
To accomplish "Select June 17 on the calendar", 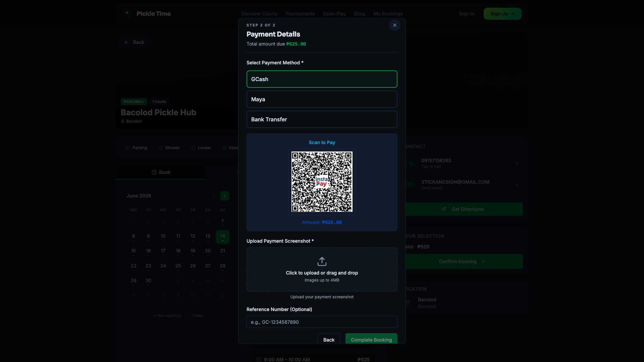I will pos(163,251).
